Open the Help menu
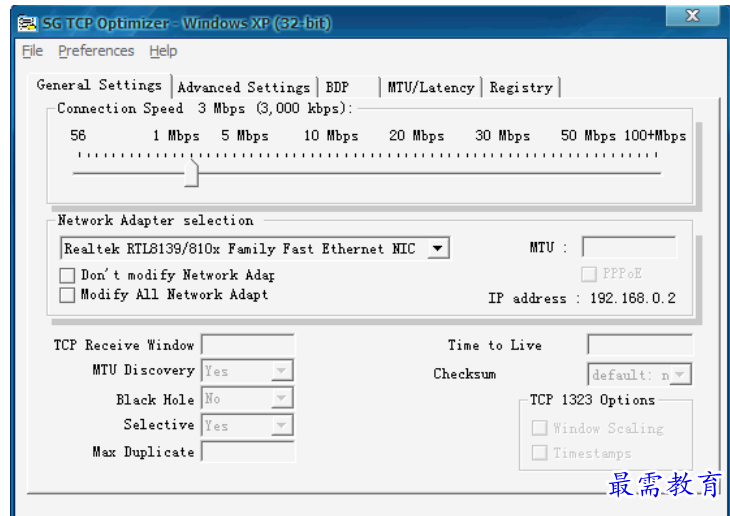Image resolution: width=730 pixels, height=516 pixels. pos(163,51)
